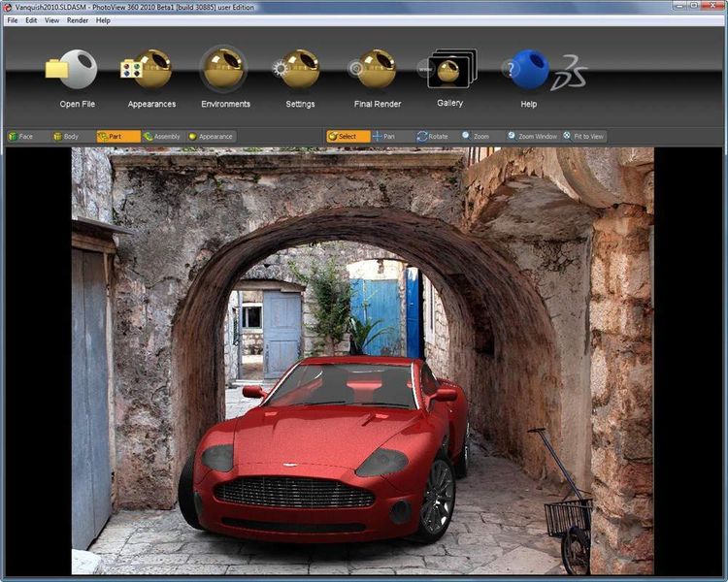This screenshot has width=728, height=582.
Task: Activate the Select tool
Action: click(x=348, y=137)
